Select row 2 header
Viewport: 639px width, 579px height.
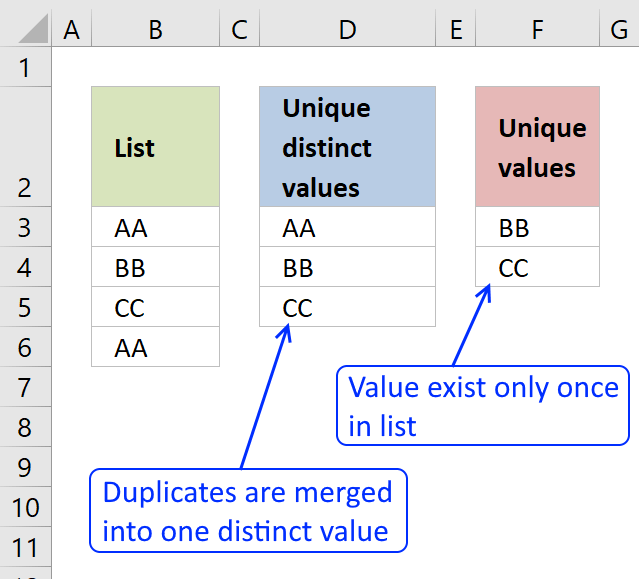coord(25,147)
